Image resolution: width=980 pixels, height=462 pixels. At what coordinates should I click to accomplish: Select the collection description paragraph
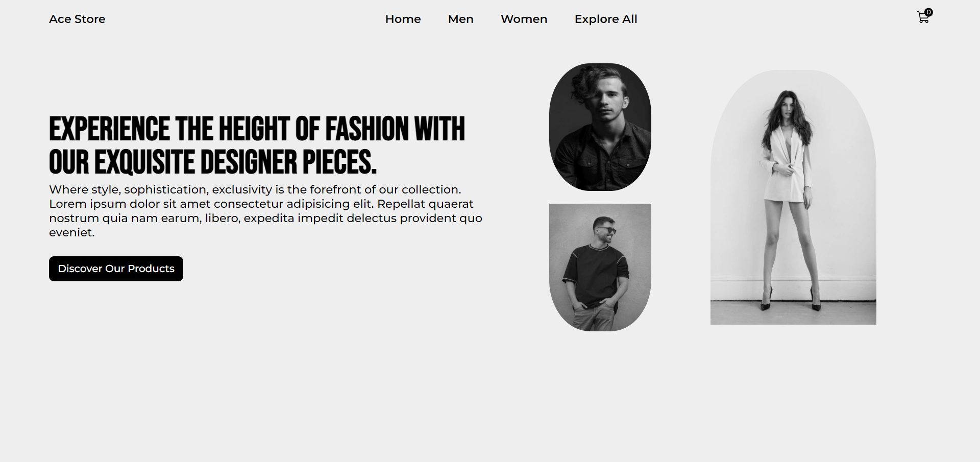point(265,210)
